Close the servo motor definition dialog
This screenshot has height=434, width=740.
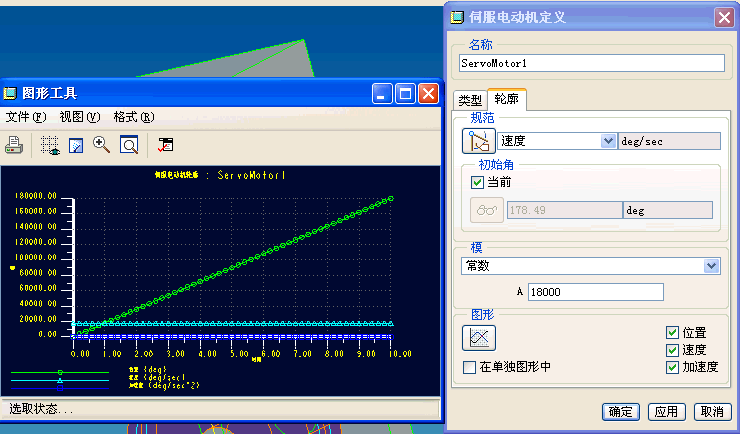pos(724,18)
